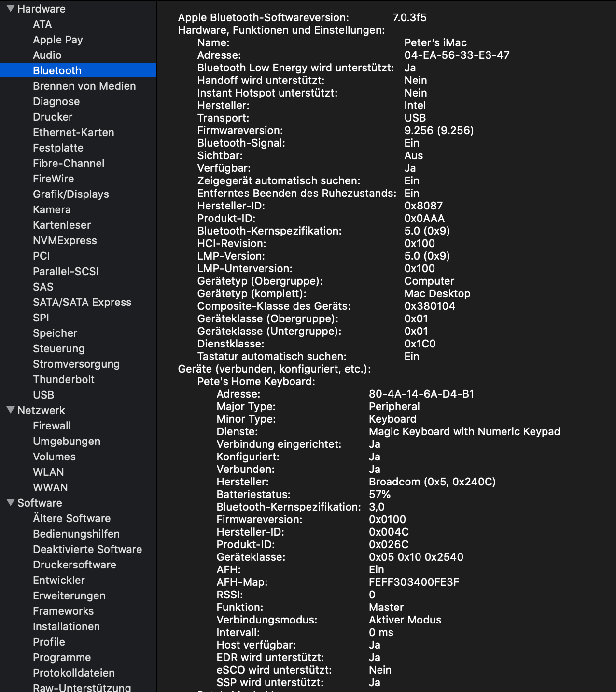Viewport: 616px width, 692px height.
Task: Open the Frameworks software section
Action: tap(63, 611)
